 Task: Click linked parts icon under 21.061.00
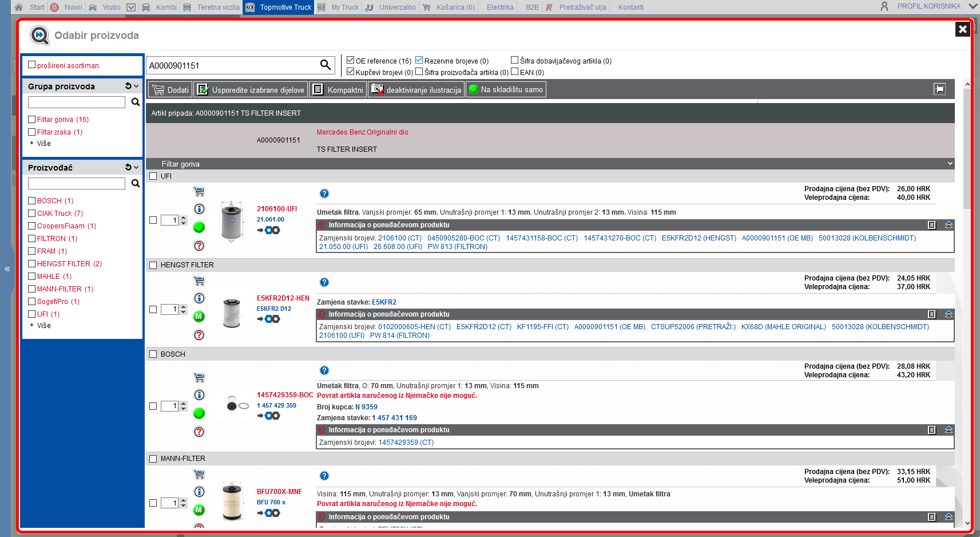click(x=268, y=230)
